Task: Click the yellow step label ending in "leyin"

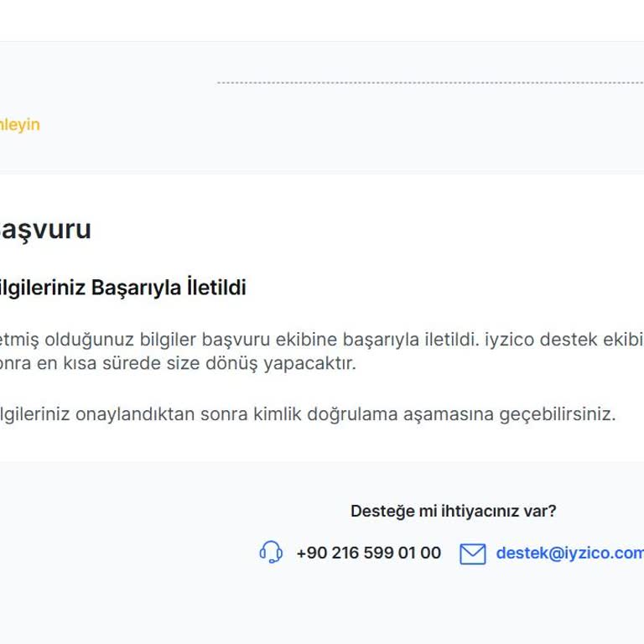Action: 20,125
